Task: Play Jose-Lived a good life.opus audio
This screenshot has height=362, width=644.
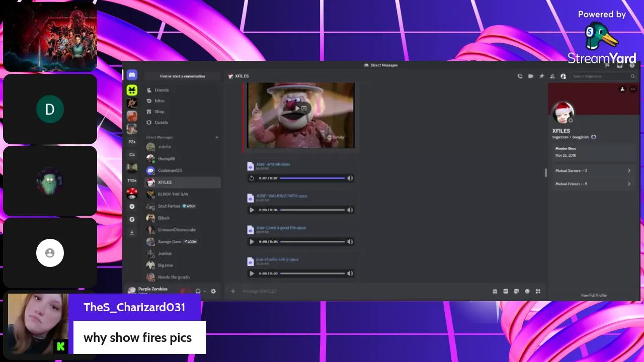Action: pos(252,241)
